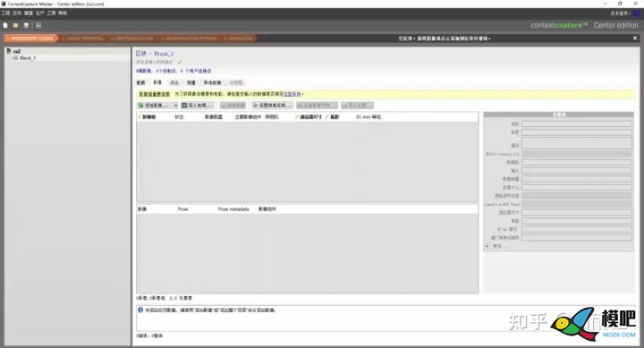Click the 设置降低采样 (Set downsampling) button
Viewport: 644px width, 348px height.
[x=272, y=106]
